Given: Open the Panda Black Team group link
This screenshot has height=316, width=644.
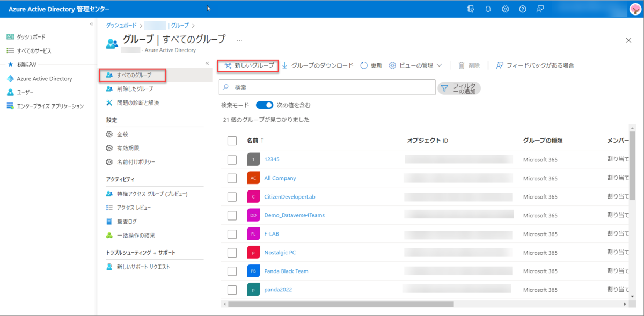Looking at the screenshot, I should click(x=287, y=271).
